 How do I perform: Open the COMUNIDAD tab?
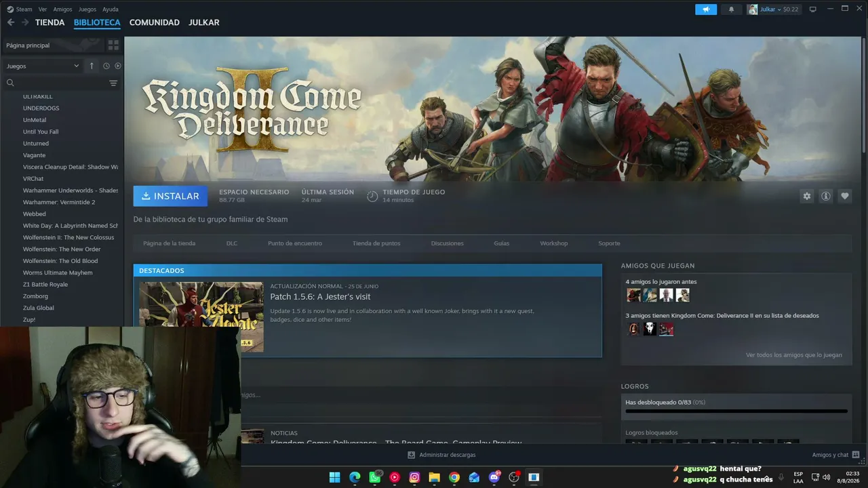pos(155,22)
